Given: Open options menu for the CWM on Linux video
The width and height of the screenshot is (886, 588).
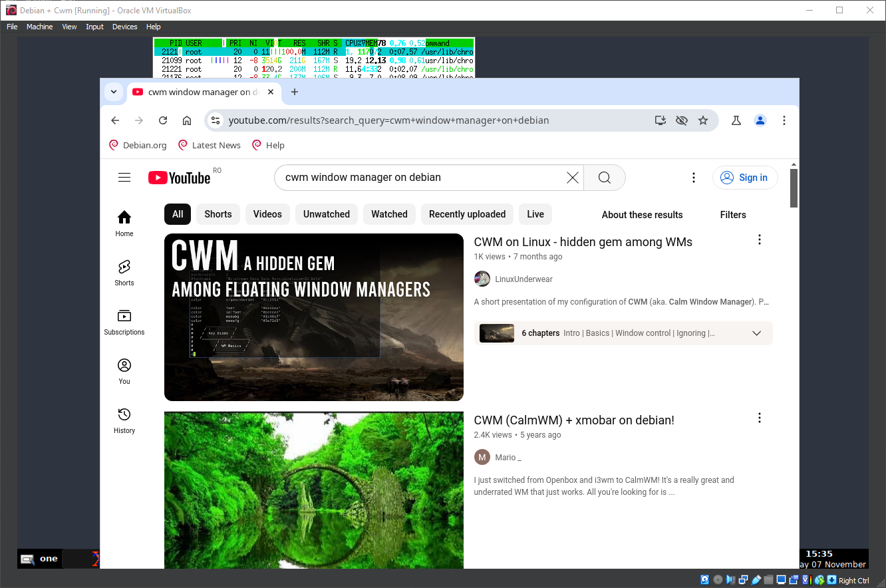Looking at the screenshot, I should pos(760,239).
